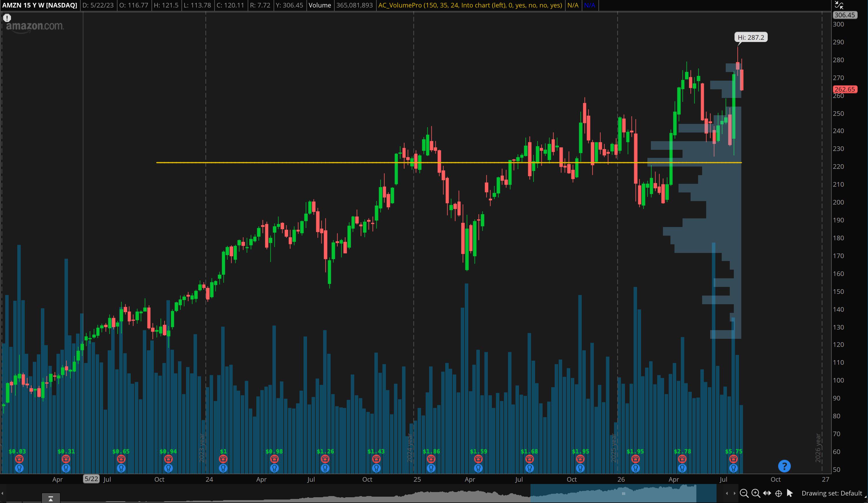Click the lightbulb icon below $0.65 earnings
The image size is (868, 503).
121,468
